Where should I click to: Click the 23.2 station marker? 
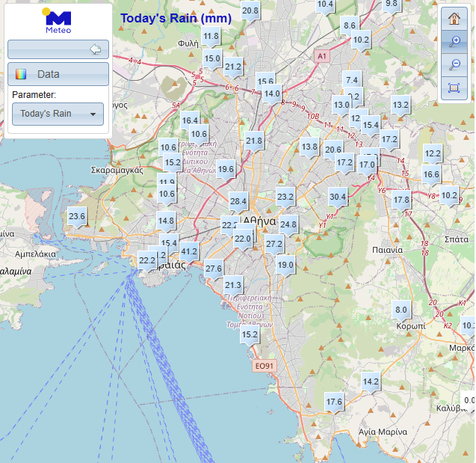pyautogui.click(x=285, y=197)
